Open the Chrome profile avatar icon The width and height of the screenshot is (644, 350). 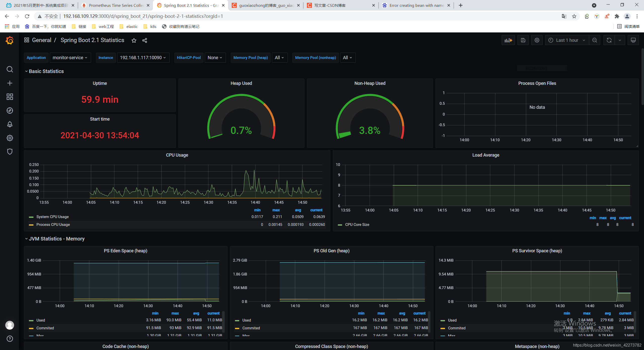[627, 16]
